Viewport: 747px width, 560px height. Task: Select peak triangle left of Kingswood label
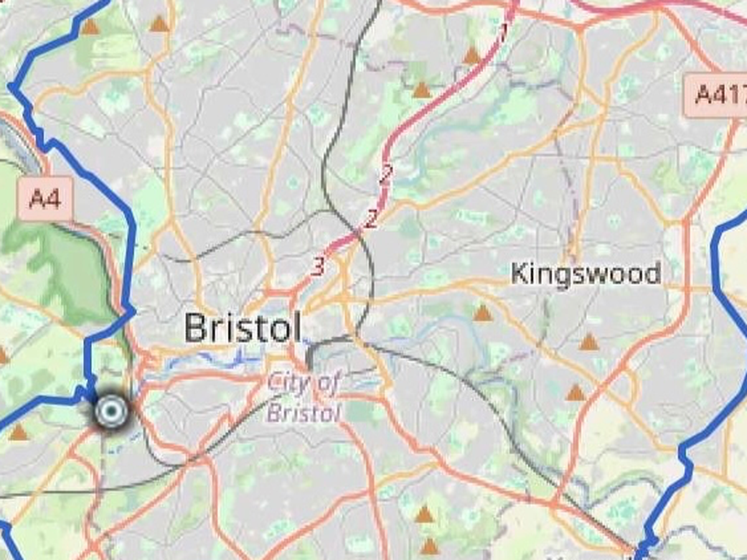[483, 313]
